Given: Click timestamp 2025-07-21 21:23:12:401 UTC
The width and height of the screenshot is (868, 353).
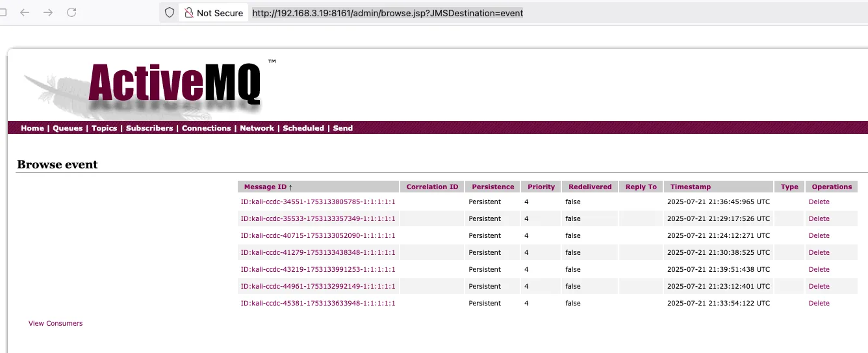Looking at the screenshot, I should click(x=719, y=286).
